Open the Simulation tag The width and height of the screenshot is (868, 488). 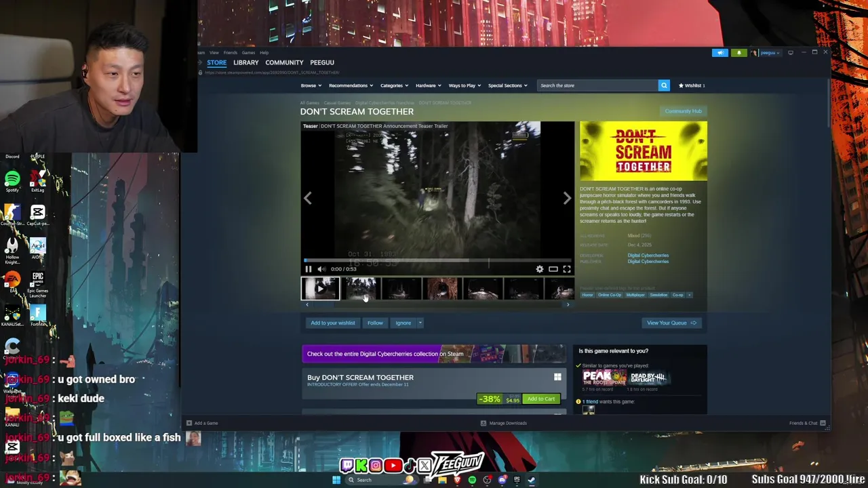pyautogui.click(x=658, y=295)
